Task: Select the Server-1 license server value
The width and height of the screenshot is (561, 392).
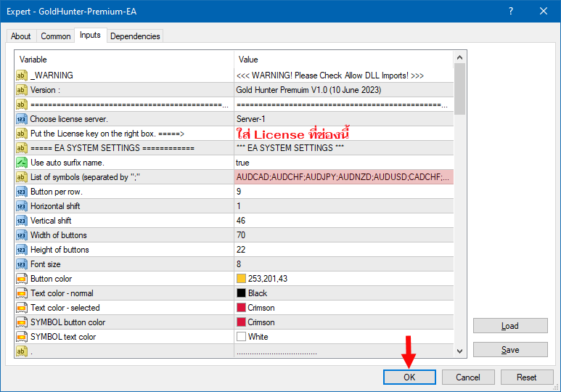Action: (344, 119)
